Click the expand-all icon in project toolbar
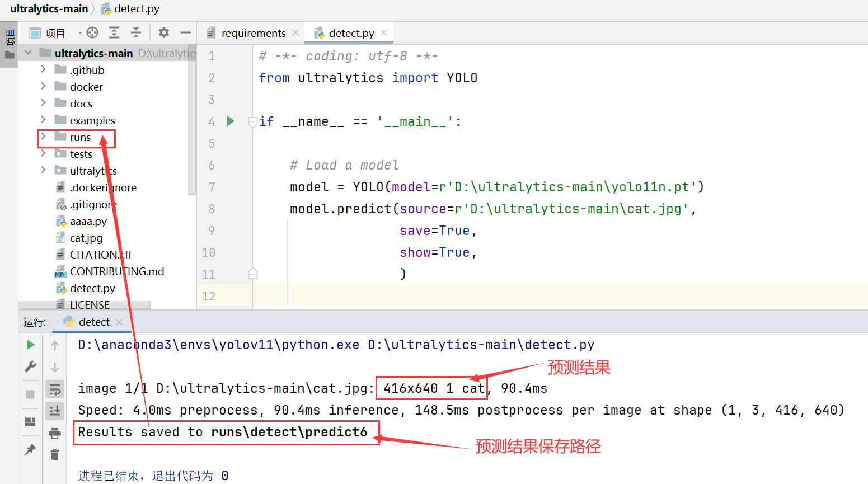This screenshot has height=484, width=868. point(114,33)
